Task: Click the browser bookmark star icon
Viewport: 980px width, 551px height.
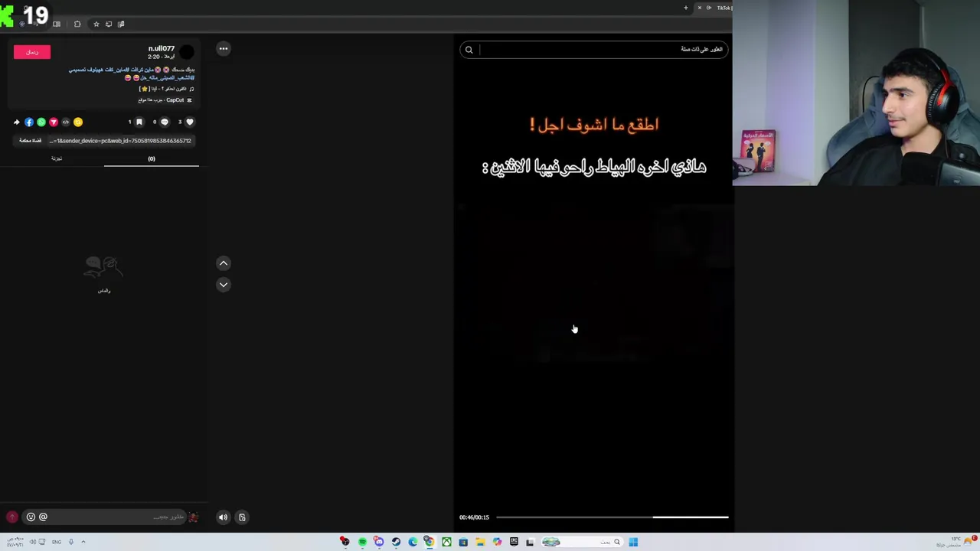Action: pyautogui.click(x=96, y=24)
